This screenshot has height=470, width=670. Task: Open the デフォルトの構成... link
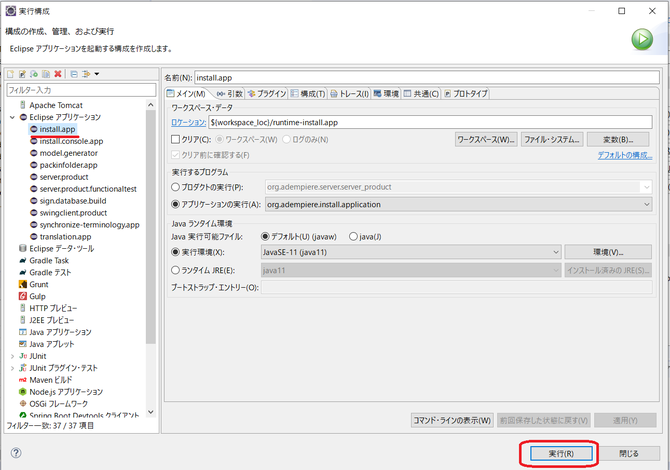coord(625,155)
